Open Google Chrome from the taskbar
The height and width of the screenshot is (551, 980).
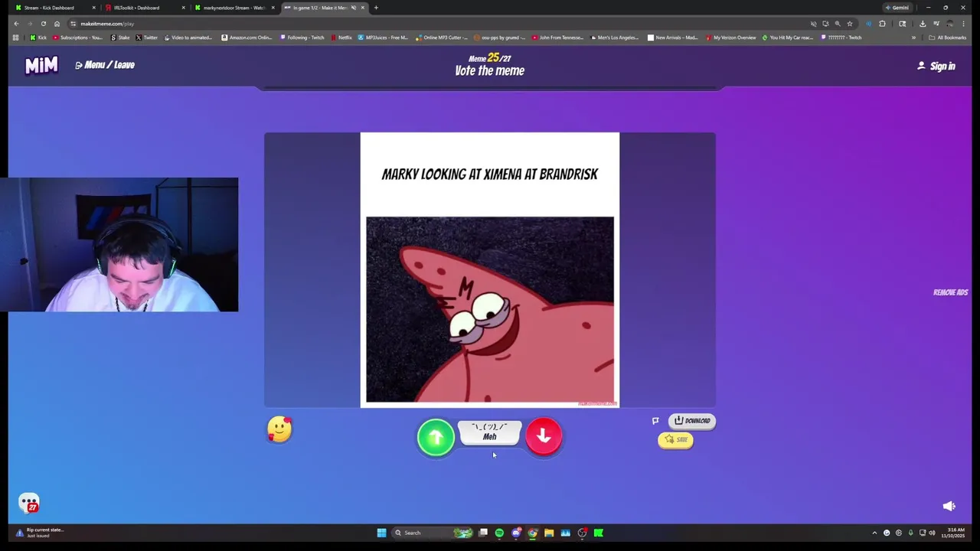tap(532, 533)
